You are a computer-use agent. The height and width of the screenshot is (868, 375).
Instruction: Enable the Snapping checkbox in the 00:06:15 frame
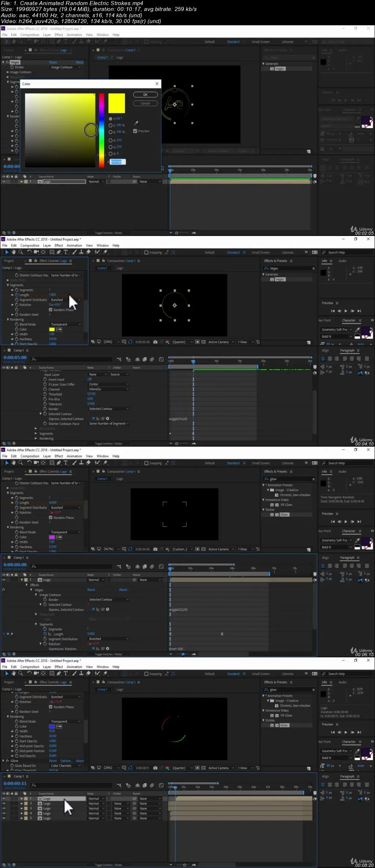click(x=146, y=463)
